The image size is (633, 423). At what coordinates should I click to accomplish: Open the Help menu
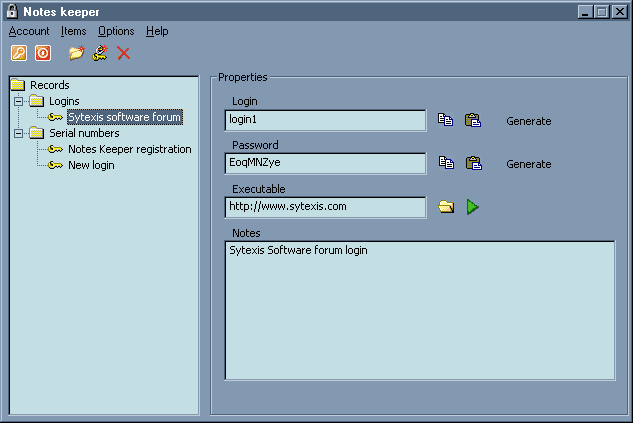click(157, 31)
